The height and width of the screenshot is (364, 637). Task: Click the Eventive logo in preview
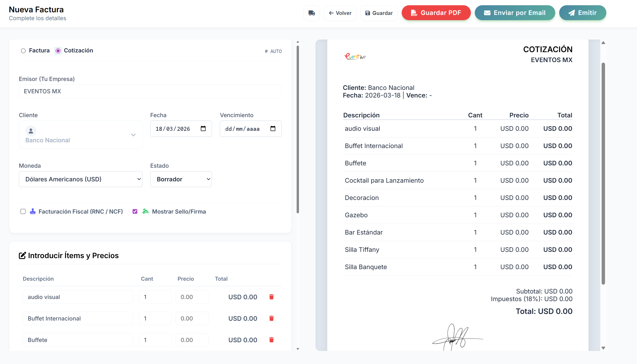355,56
